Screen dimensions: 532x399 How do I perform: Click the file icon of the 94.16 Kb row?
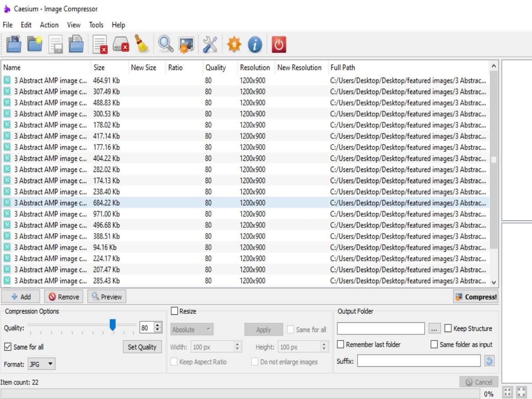point(7,247)
